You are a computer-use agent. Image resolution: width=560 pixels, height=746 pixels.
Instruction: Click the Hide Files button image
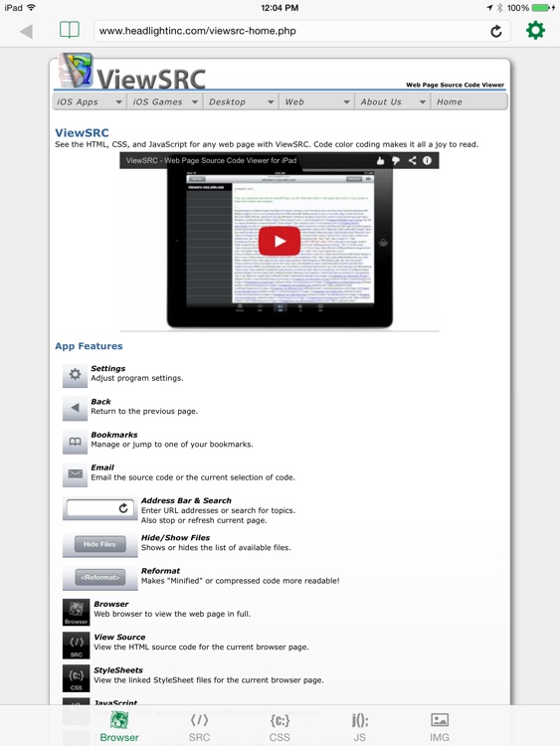pyautogui.click(x=99, y=545)
